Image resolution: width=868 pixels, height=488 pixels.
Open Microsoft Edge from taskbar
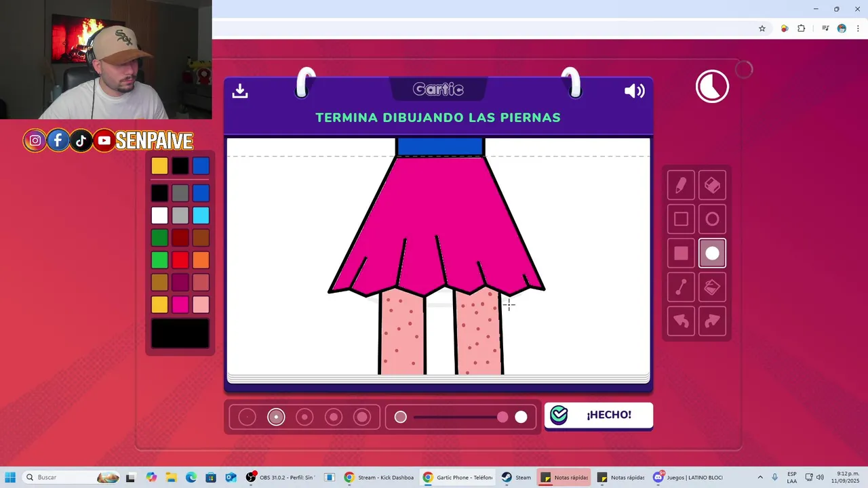pyautogui.click(x=191, y=477)
